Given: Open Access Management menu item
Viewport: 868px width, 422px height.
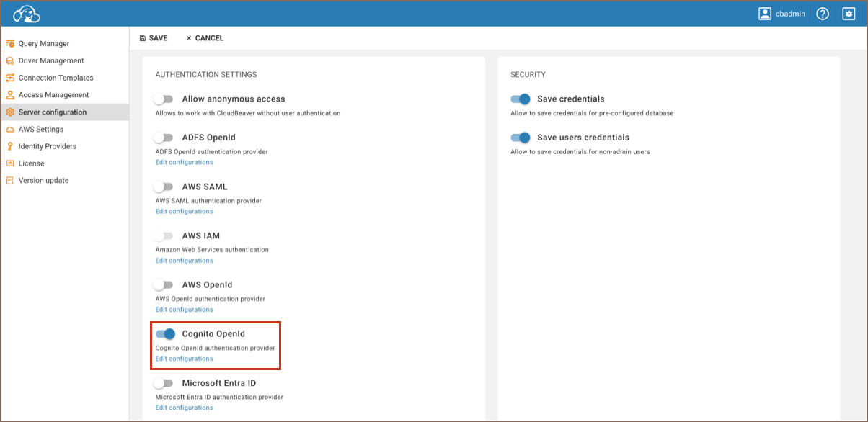Looking at the screenshot, I should [x=53, y=95].
